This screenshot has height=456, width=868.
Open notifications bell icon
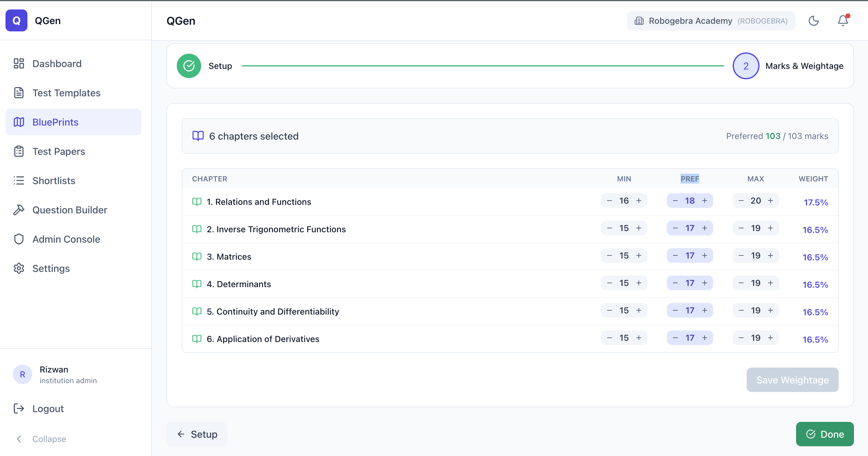(843, 21)
